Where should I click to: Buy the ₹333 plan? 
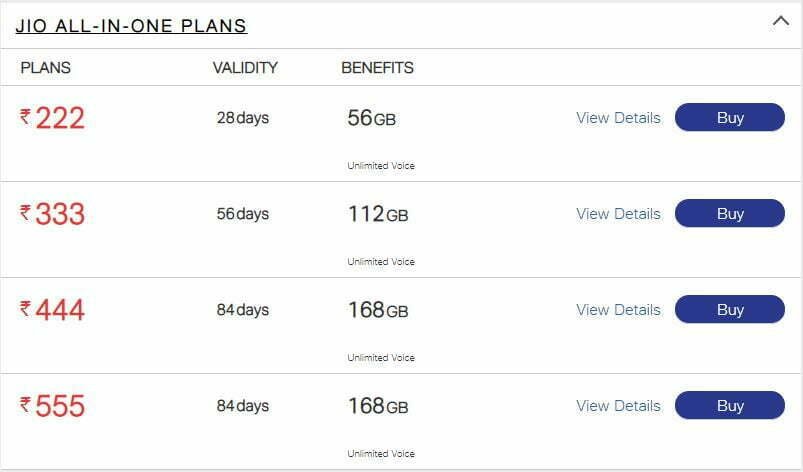coord(730,213)
